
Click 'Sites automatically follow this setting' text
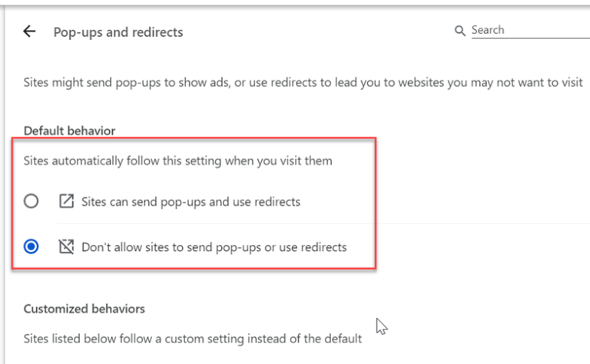(x=177, y=161)
